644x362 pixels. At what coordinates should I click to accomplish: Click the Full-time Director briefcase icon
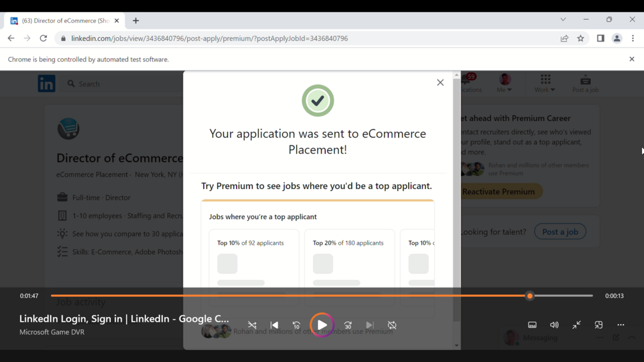[x=62, y=197]
